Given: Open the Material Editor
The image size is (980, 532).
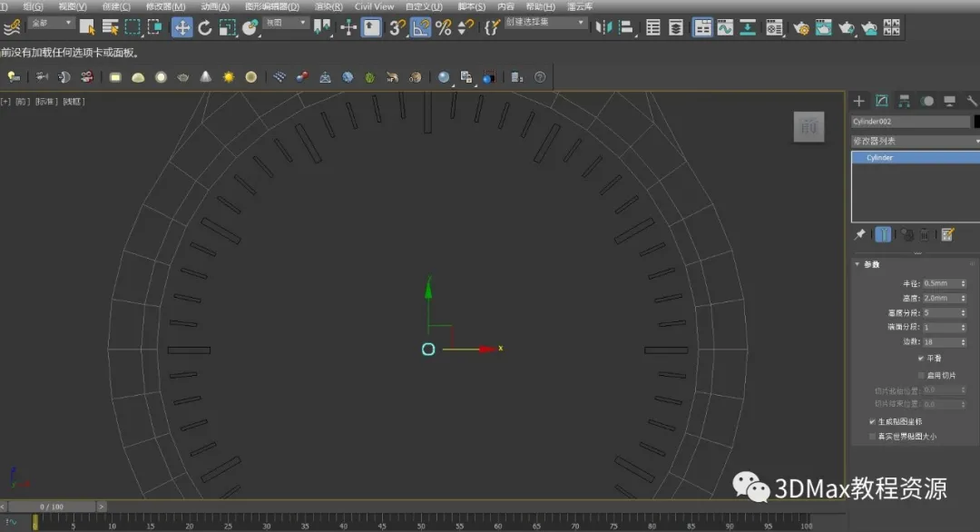Looking at the screenshot, I should point(774,27).
